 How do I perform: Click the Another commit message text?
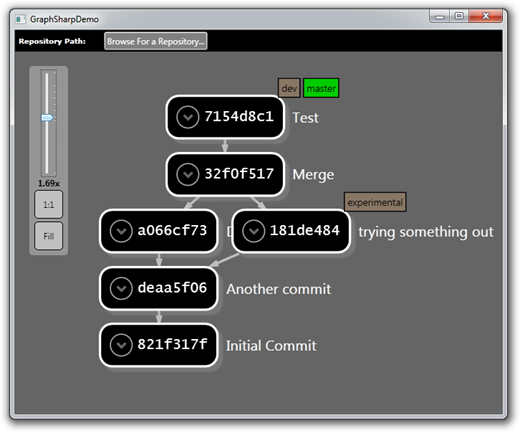click(x=279, y=289)
